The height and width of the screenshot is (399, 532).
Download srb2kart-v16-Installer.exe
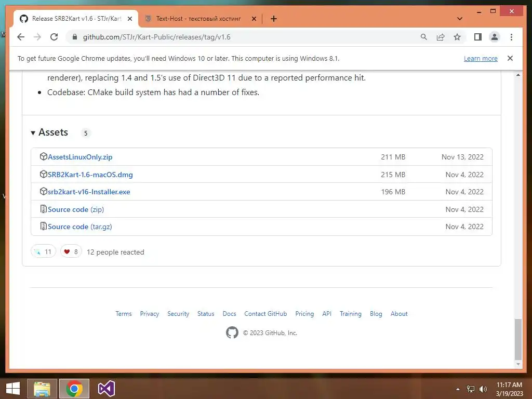point(89,192)
